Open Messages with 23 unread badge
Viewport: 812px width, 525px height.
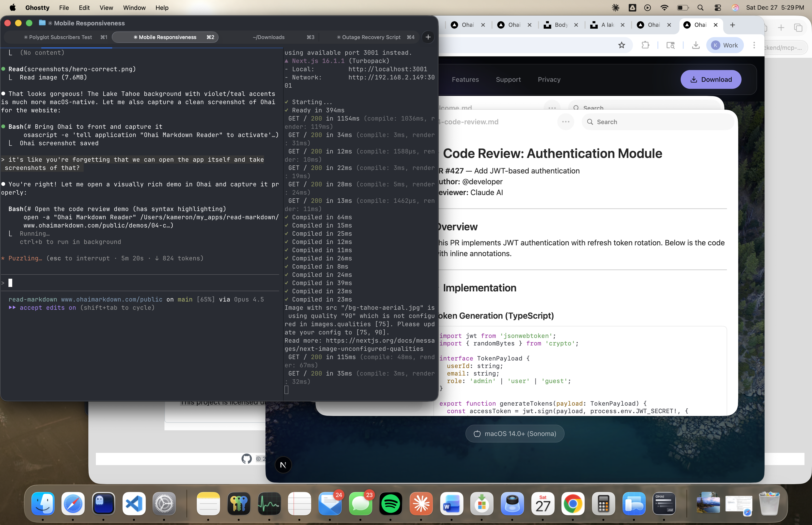coord(360,504)
